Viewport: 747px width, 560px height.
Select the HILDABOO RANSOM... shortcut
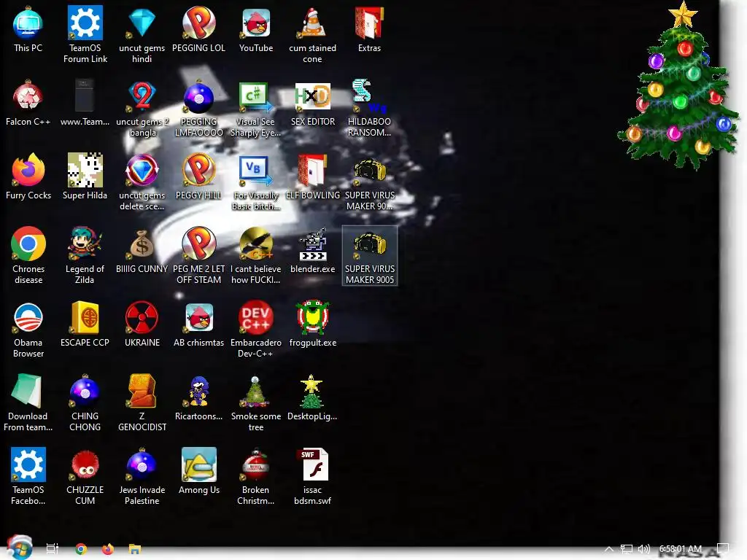tap(370, 108)
